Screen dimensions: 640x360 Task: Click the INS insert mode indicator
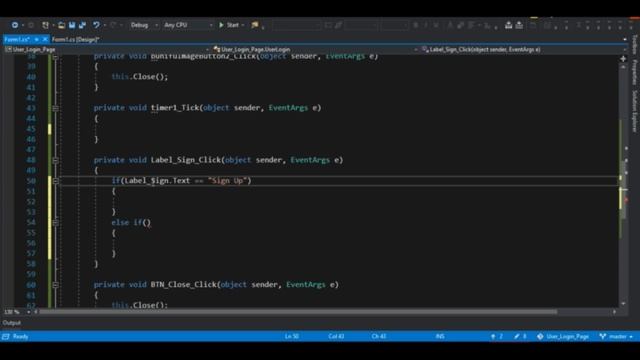[440, 336]
